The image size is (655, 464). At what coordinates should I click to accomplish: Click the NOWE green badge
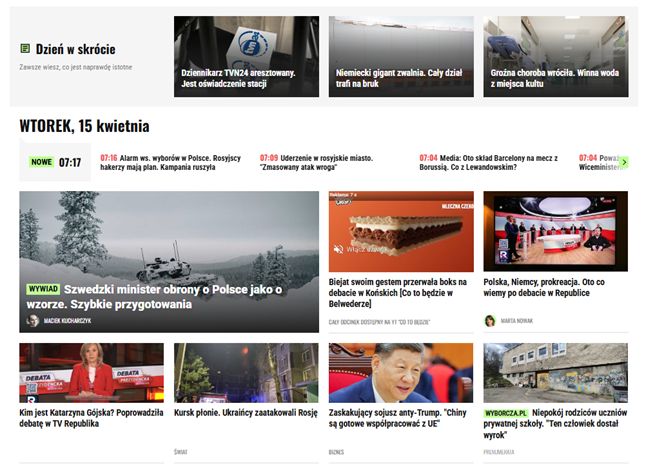[41, 162]
